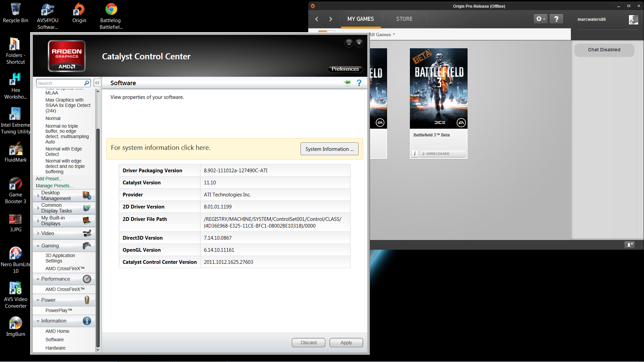Expand the Common Display Tasks section

(38, 208)
